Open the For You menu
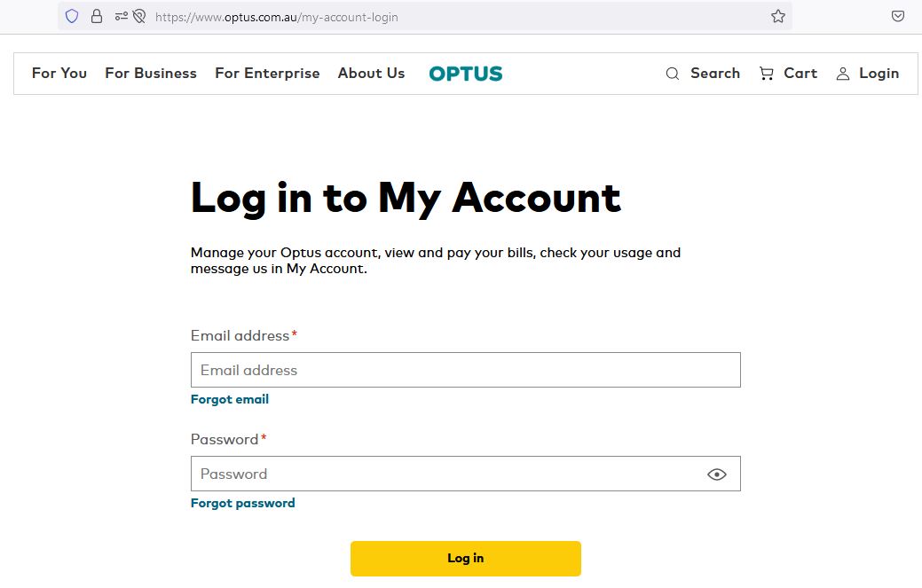Screen dimensions: 922x588 coord(59,74)
